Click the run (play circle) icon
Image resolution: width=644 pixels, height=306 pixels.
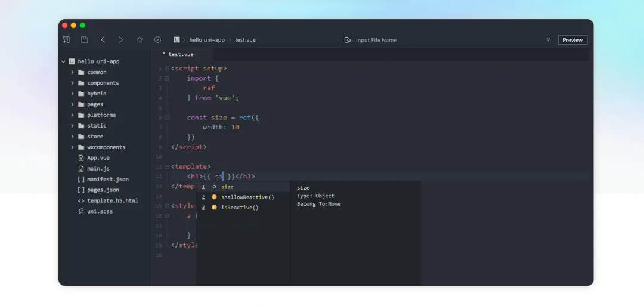coord(157,40)
